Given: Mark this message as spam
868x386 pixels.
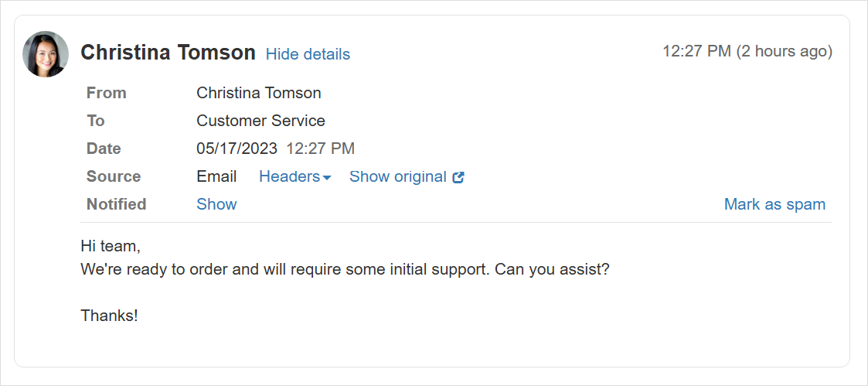Looking at the screenshot, I should (x=774, y=204).
